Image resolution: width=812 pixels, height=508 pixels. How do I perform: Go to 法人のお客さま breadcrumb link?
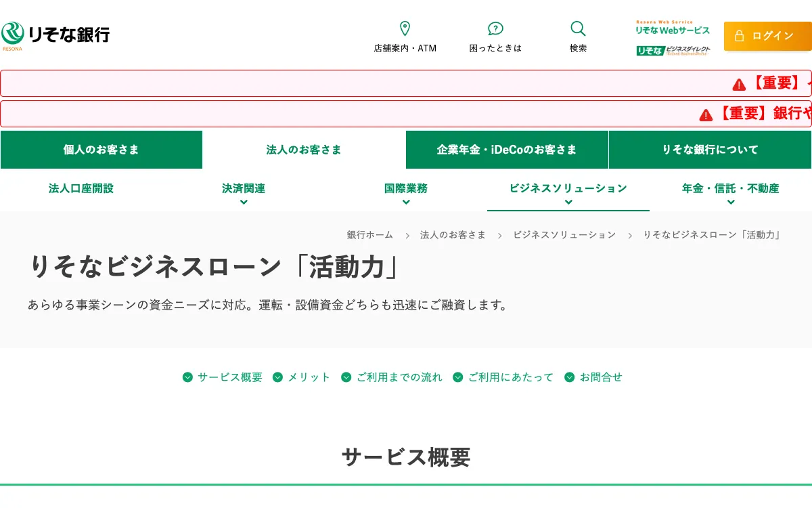click(x=453, y=235)
